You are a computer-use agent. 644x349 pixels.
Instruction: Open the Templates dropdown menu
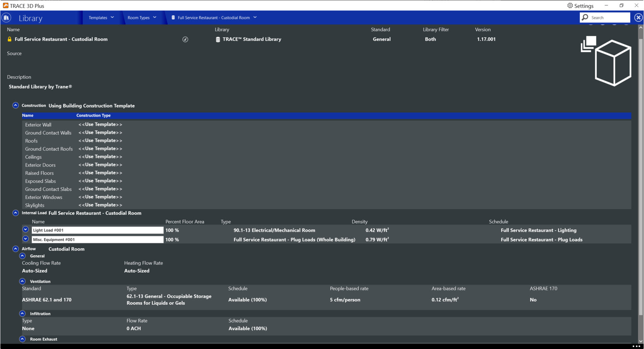click(101, 18)
